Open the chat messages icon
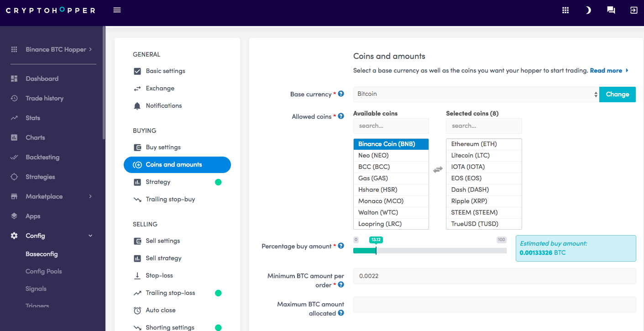Viewport: 644px width, 331px height. tap(611, 10)
